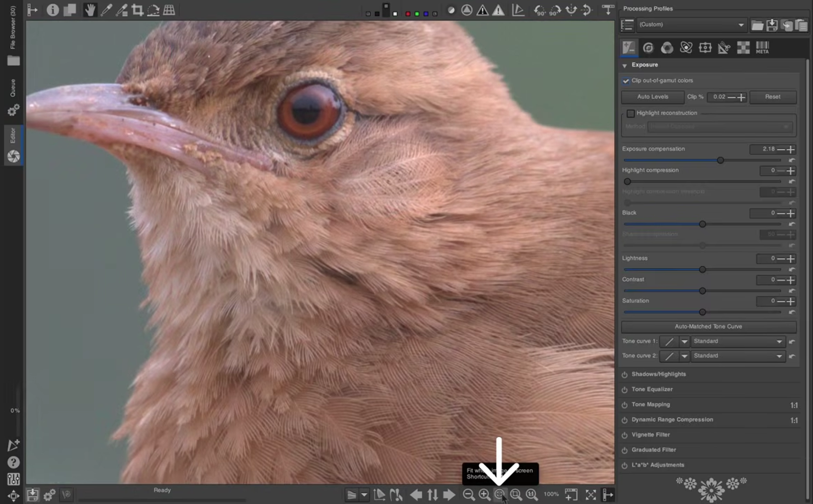Enable Highlight reconstruction checkbox
This screenshot has width=813, height=504.
631,114
